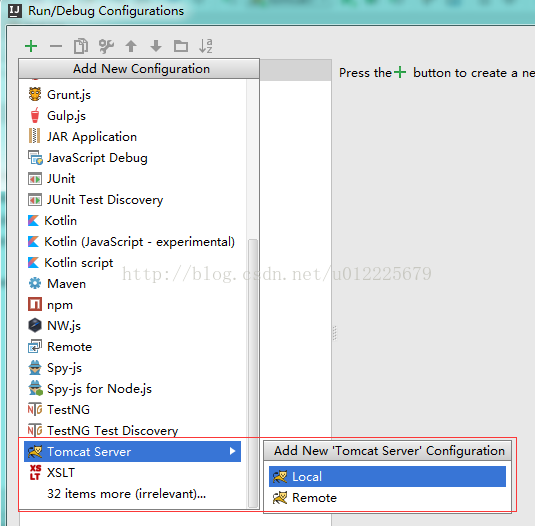Click the Spy-js spy icon
The image size is (535, 526).
[35, 367]
